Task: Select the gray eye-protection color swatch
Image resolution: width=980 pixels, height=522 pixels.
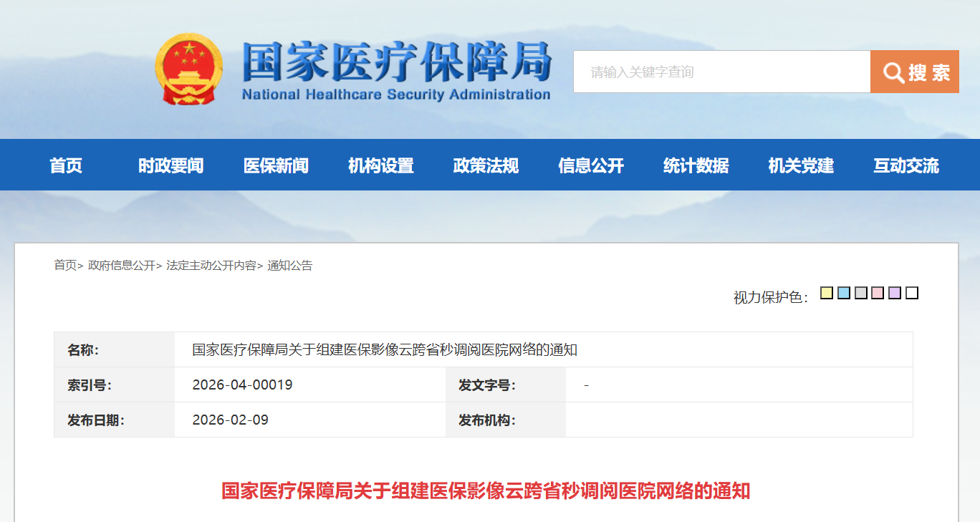Action: 860,292
